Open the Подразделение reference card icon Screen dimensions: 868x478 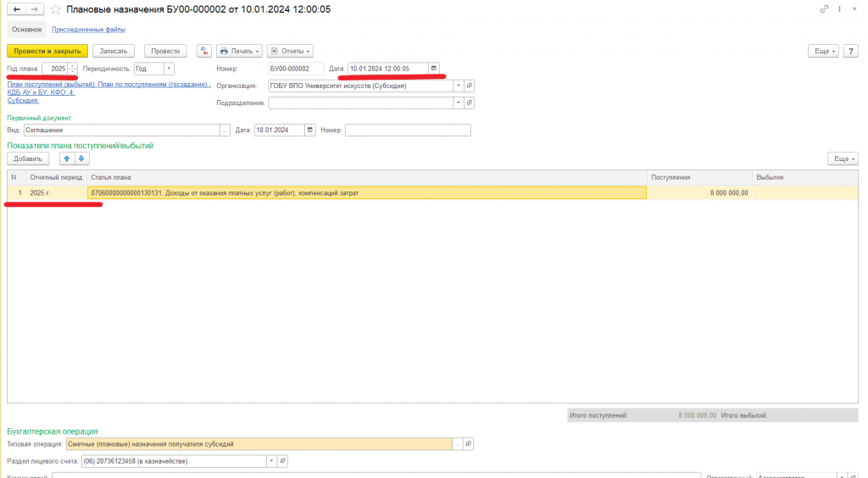(x=470, y=103)
